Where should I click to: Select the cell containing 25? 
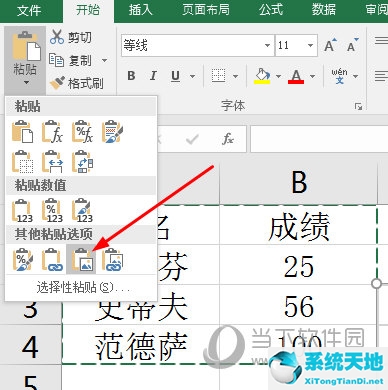pyautogui.click(x=299, y=266)
